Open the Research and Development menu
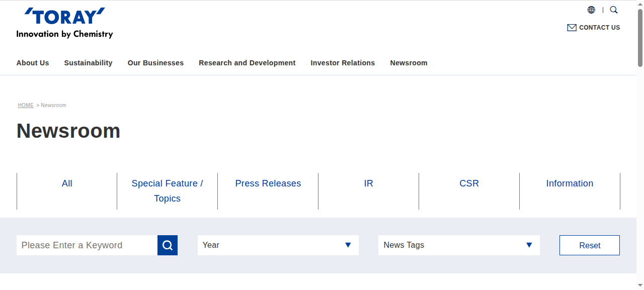The image size is (644, 290). coord(247,63)
